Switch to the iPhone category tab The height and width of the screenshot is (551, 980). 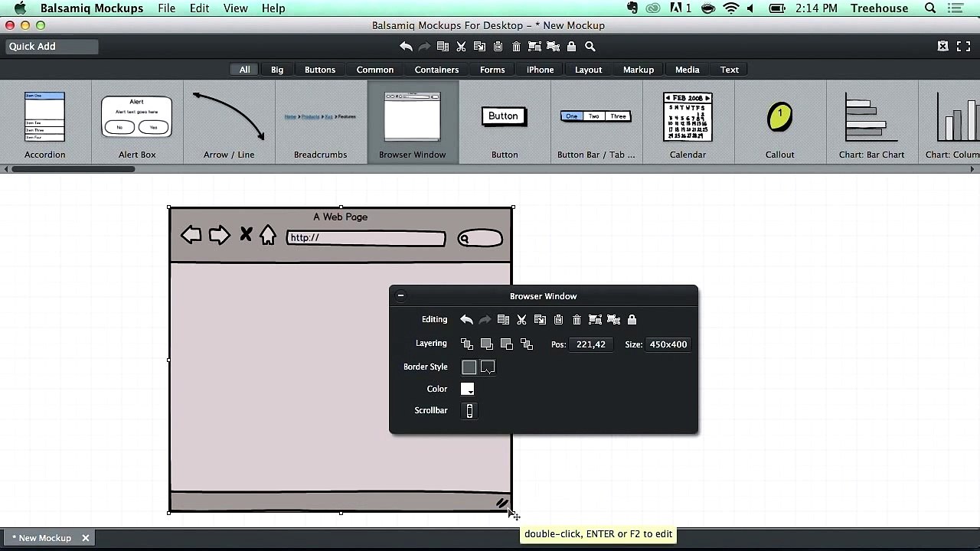540,70
